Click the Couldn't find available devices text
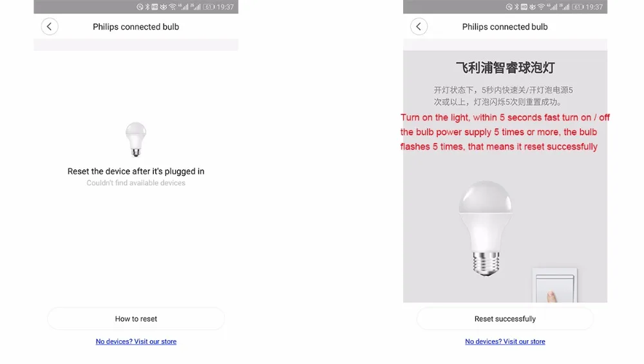The height and width of the screenshot is (364, 644). click(136, 183)
